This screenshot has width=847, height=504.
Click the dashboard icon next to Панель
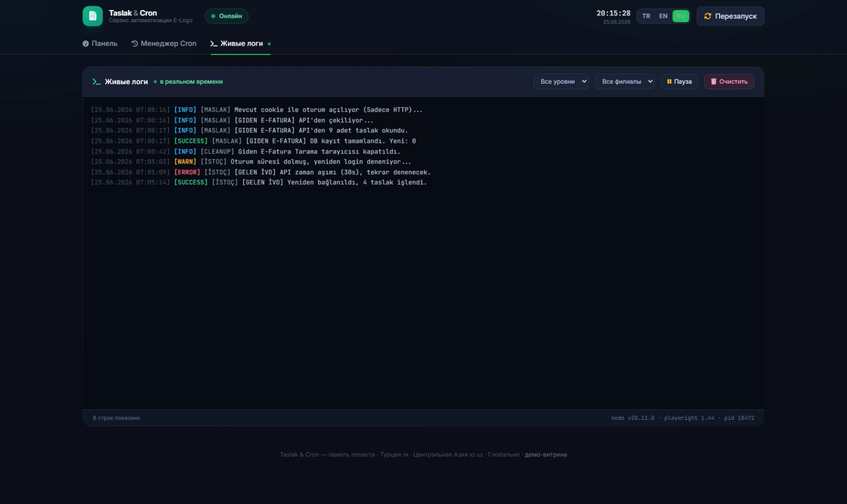(86, 43)
